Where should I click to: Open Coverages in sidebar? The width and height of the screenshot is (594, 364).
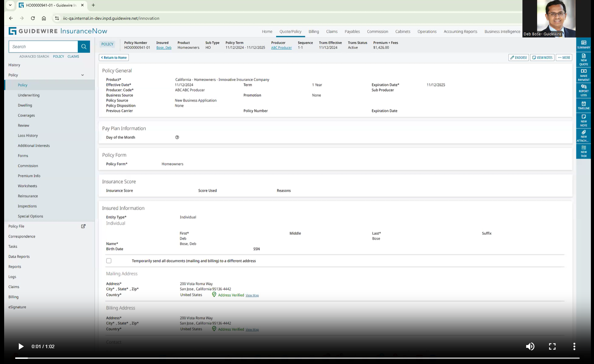(x=26, y=115)
